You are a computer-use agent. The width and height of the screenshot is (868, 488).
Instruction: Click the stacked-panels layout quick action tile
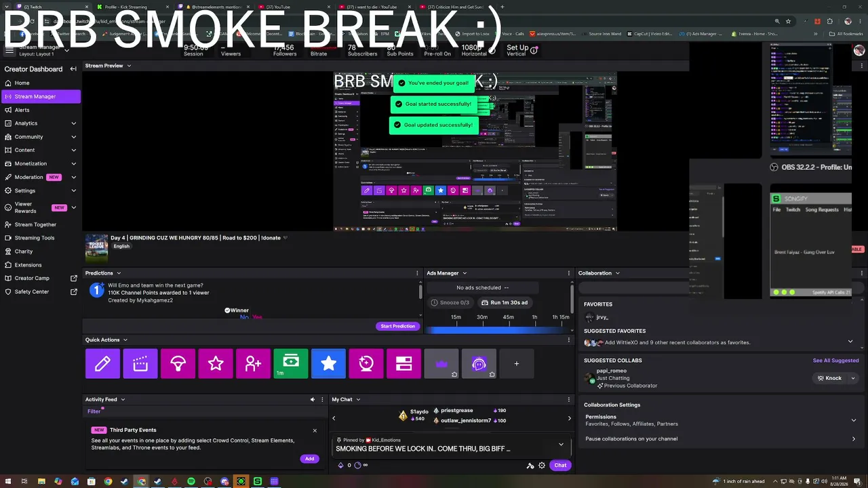pos(404,364)
